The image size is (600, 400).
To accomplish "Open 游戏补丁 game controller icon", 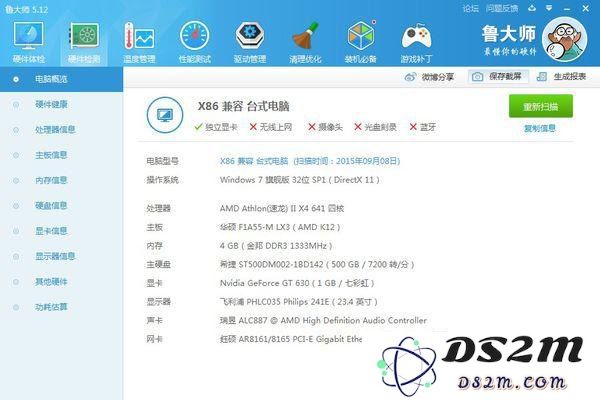I will point(416,36).
